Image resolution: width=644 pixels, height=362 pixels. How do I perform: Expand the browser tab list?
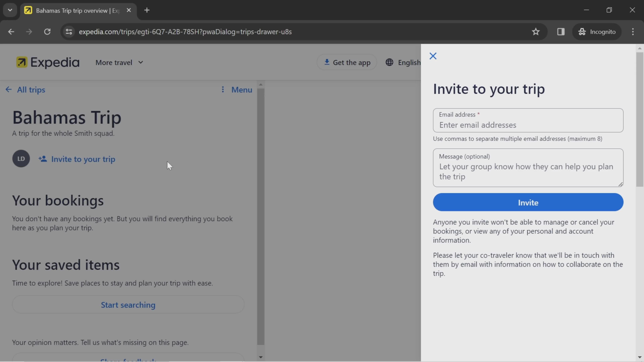[x=10, y=10]
